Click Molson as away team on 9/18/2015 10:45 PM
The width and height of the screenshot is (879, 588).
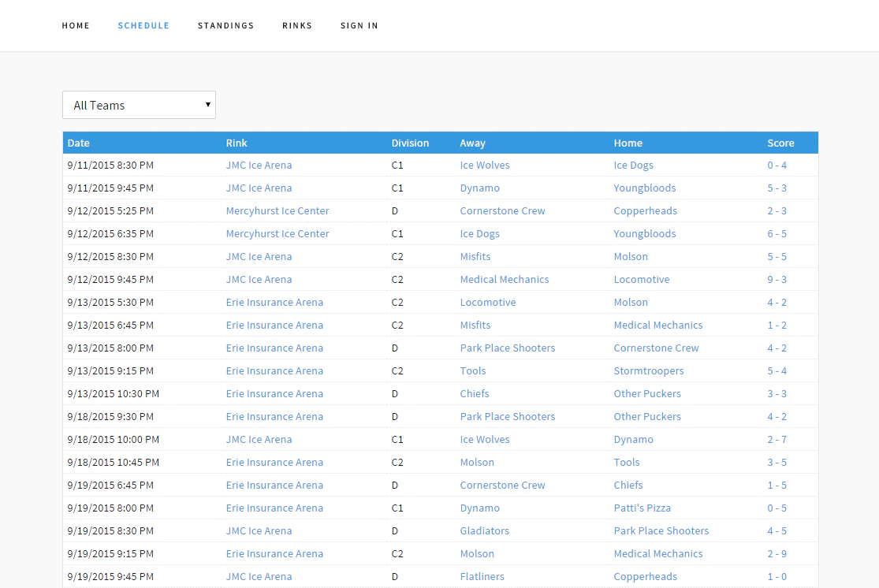478,463
